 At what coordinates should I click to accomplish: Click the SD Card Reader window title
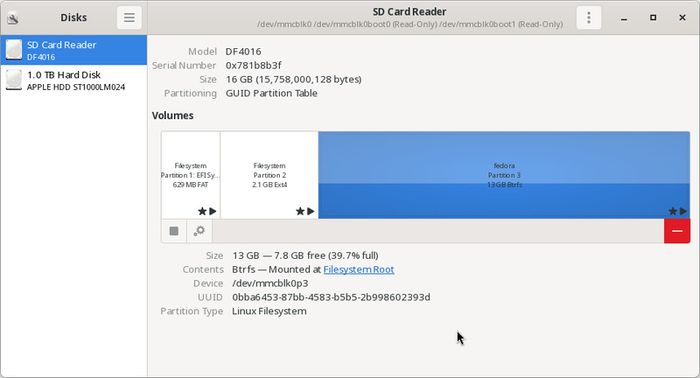coord(409,12)
